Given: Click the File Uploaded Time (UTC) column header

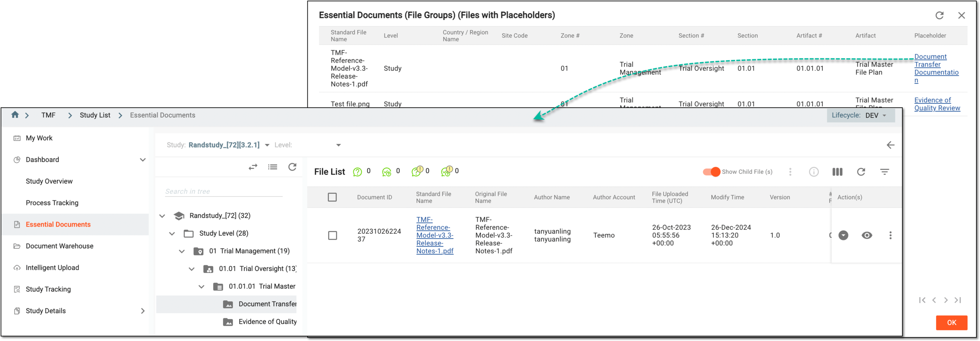Looking at the screenshot, I should pos(670,197).
